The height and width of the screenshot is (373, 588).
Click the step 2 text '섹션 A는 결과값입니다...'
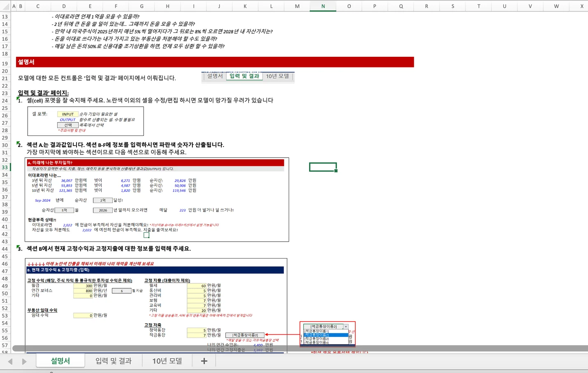click(x=125, y=145)
